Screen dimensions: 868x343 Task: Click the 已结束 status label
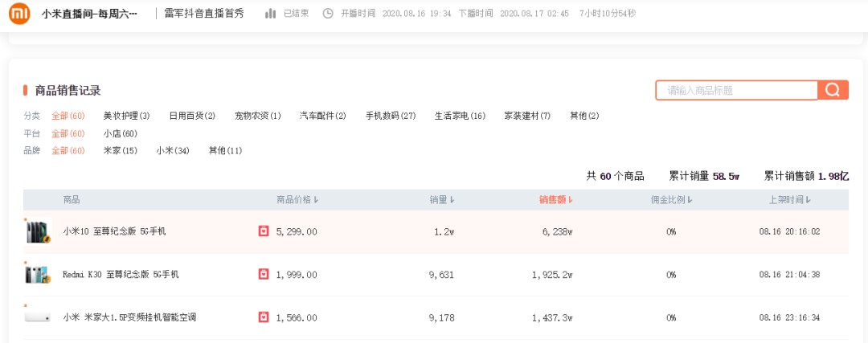point(296,14)
